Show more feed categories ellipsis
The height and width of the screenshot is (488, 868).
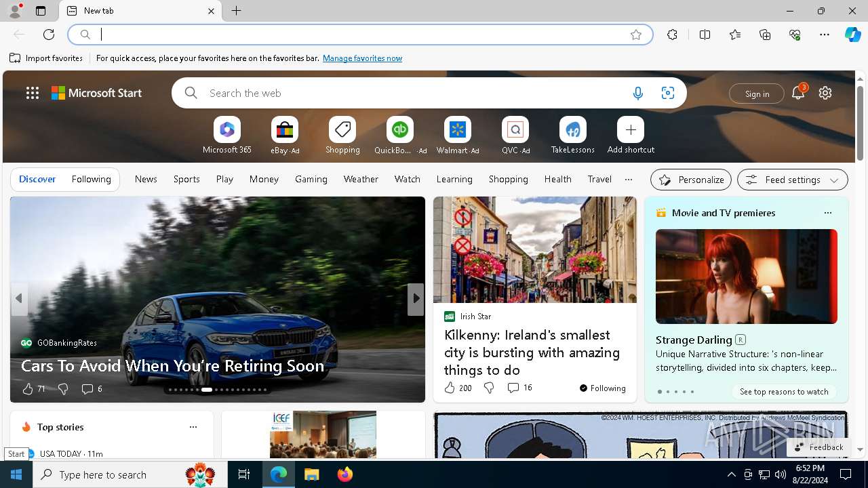coord(629,180)
